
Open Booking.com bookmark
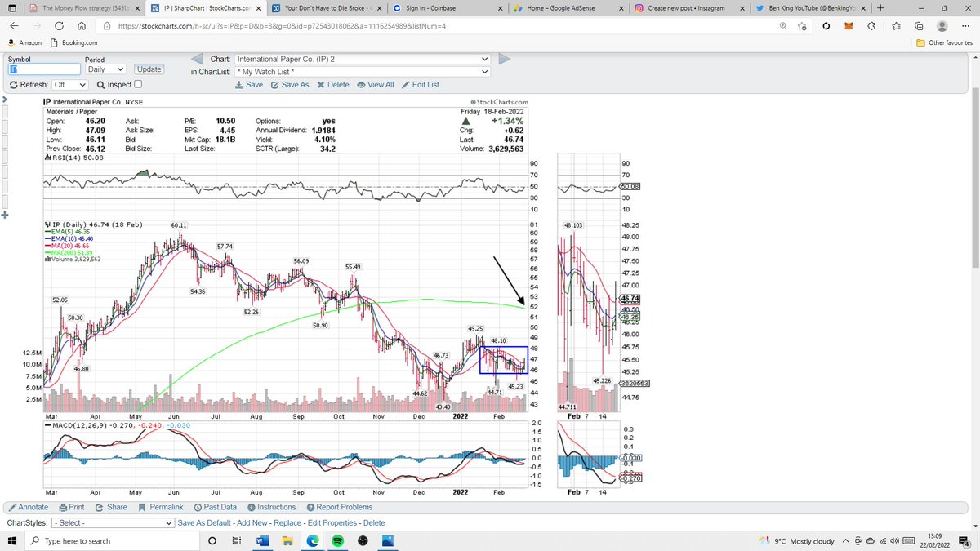pyautogui.click(x=74, y=42)
